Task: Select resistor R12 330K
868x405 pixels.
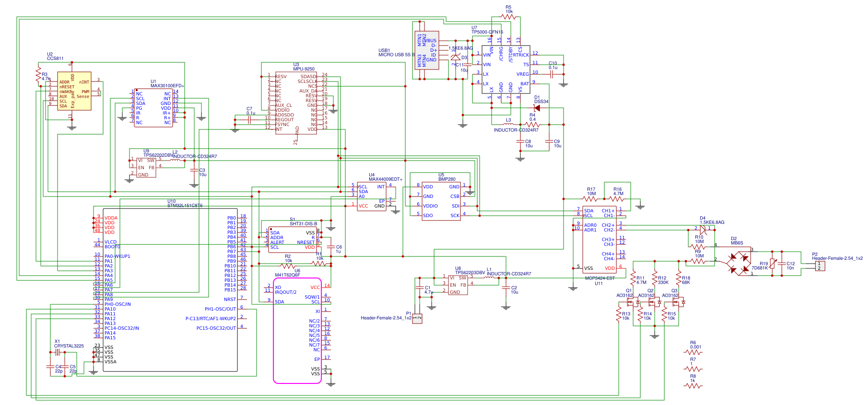Action: [655, 278]
